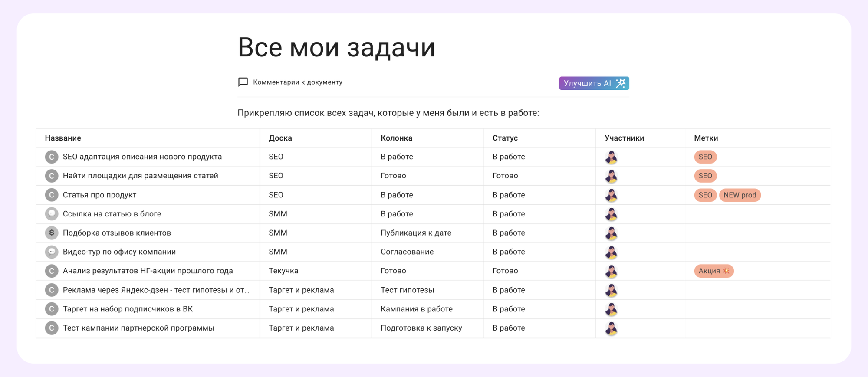Click the sparkle icon in Улучшить AI
Viewport: 868px width, 377px height.
tap(621, 83)
